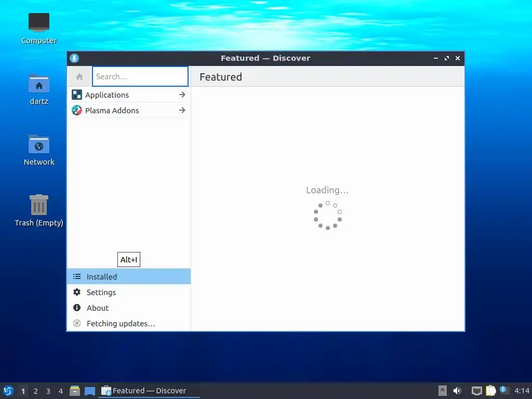Click the Fetching updates spinner icon
This screenshot has width=532, height=399.
click(77, 323)
